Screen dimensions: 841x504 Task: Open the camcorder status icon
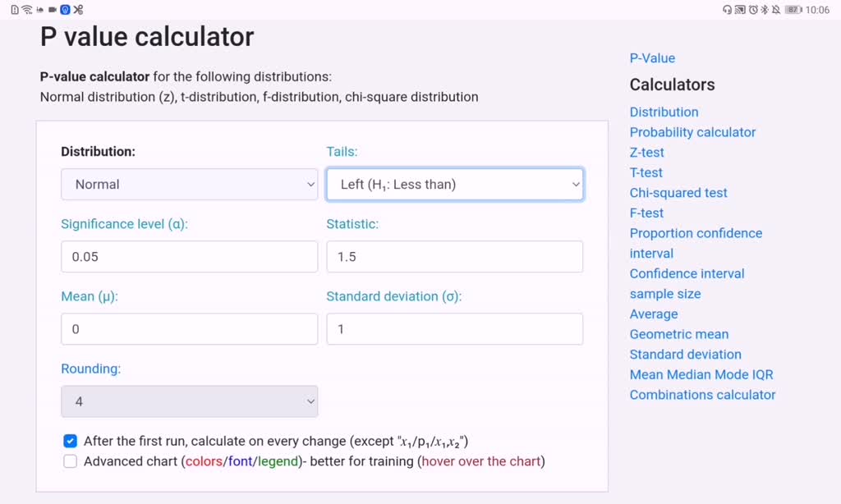(x=53, y=8)
